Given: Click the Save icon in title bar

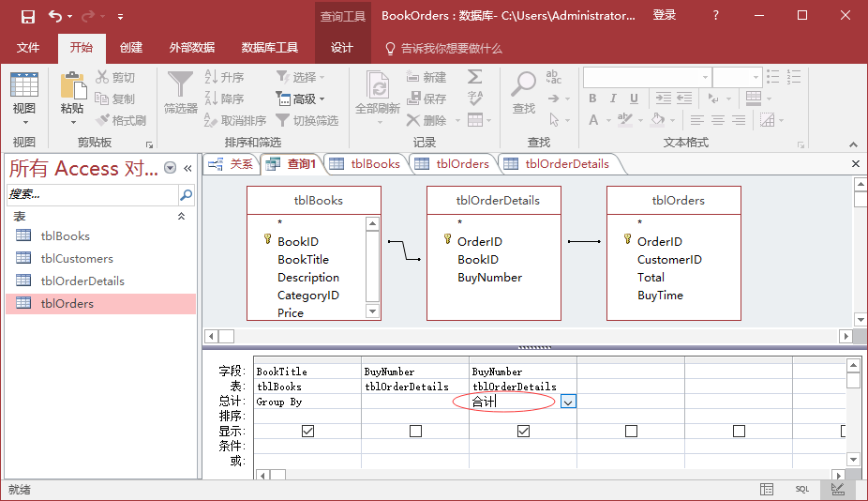Looking at the screenshot, I should pos(27,16).
